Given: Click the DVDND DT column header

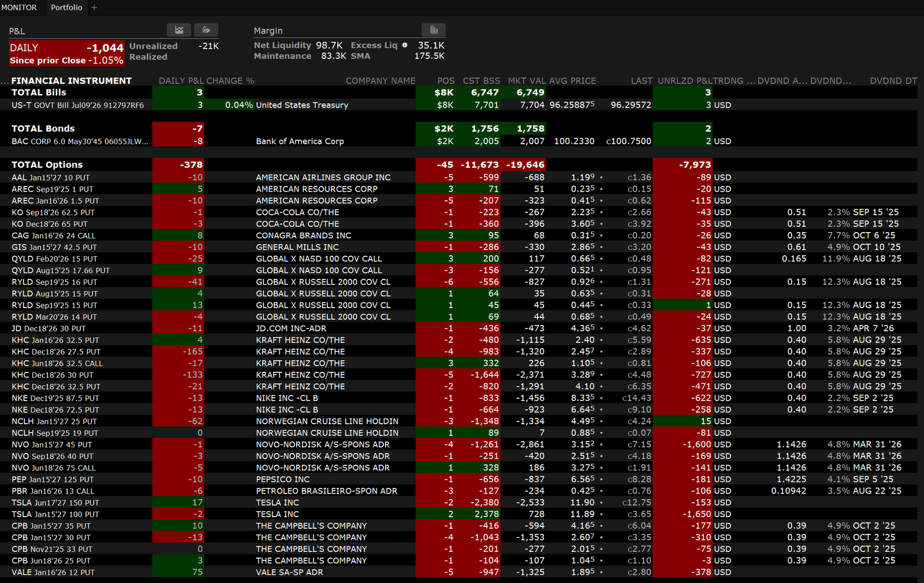Looking at the screenshot, I should [893, 81].
